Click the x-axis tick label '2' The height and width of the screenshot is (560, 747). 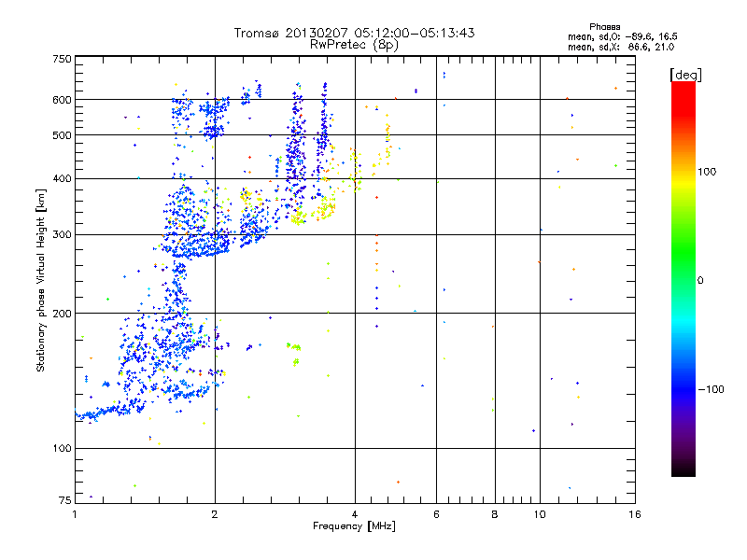tap(215, 514)
